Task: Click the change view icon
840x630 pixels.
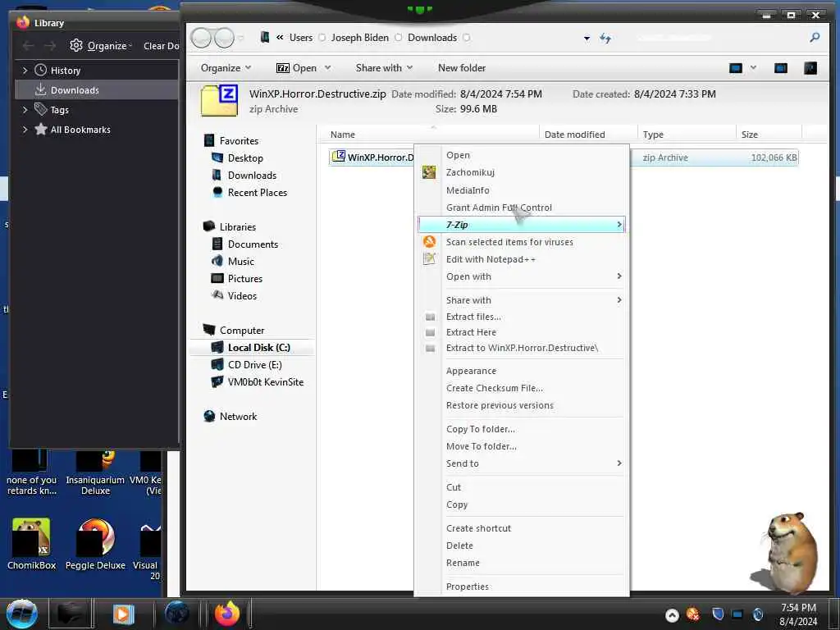Action: coord(736,68)
